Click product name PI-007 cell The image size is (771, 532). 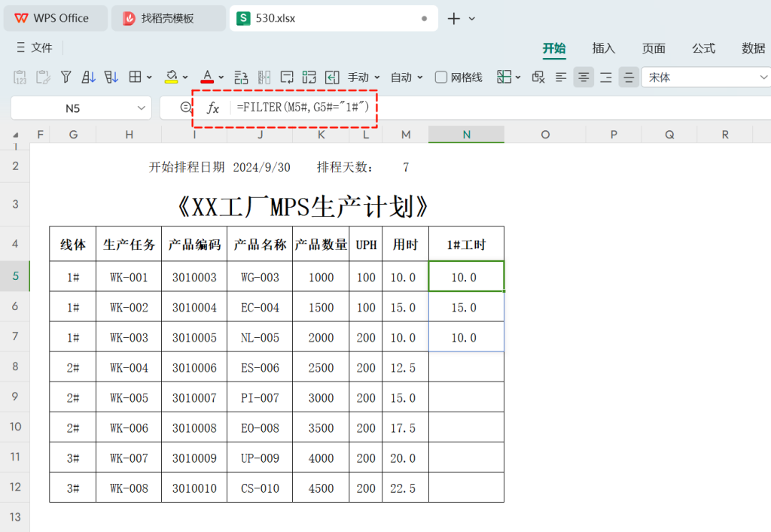click(260, 398)
